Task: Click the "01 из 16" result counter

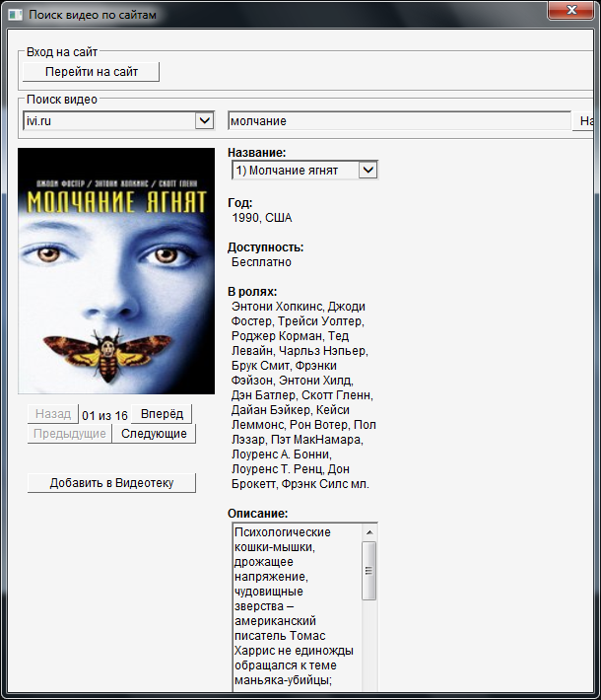Action: click(x=104, y=415)
